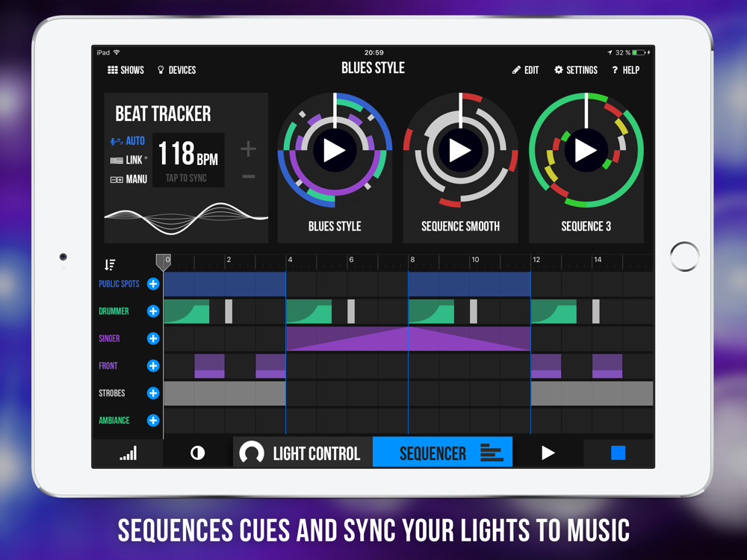Tap the Edit pencil button
This screenshot has height=560, width=747.
click(525, 70)
